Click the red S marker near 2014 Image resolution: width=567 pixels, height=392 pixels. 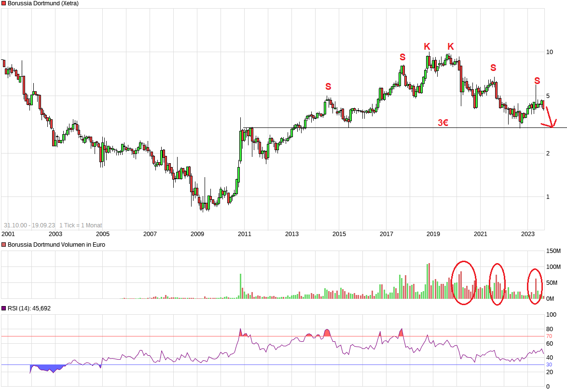(x=328, y=87)
